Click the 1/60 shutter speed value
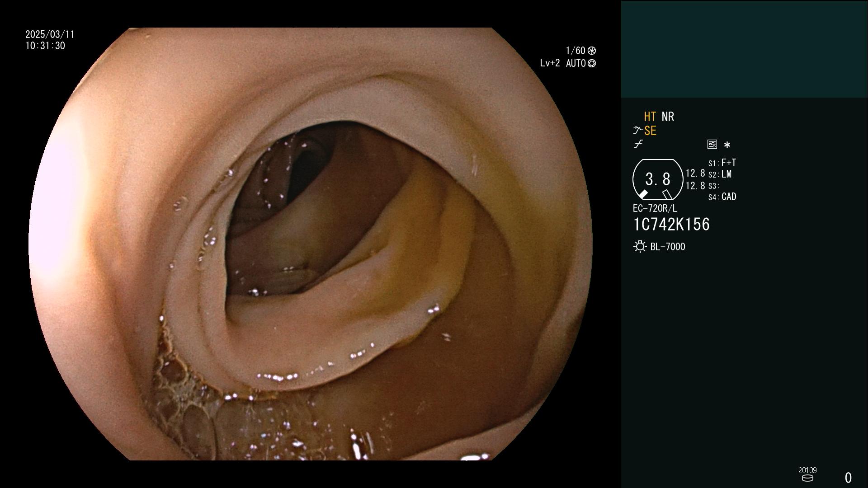868x488 pixels. (576, 51)
